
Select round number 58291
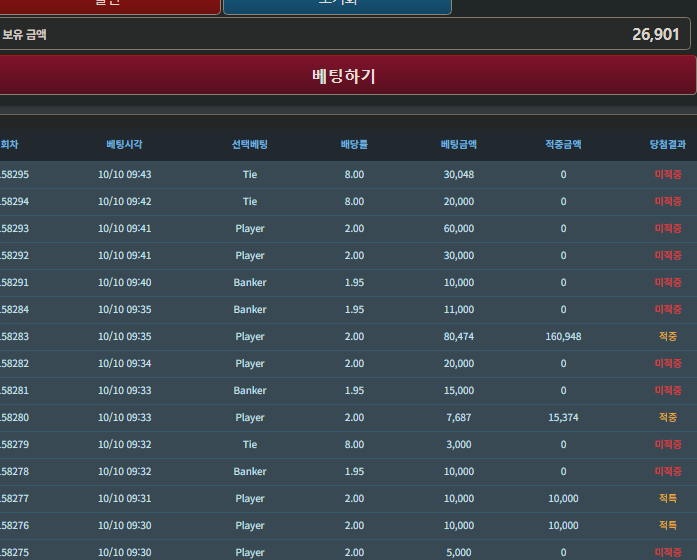point(14,283)
